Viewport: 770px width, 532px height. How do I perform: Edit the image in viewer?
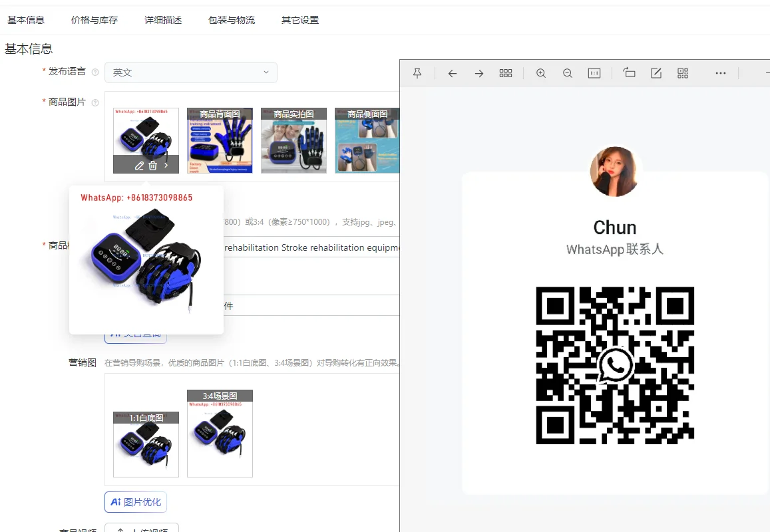tap(656, 73)
